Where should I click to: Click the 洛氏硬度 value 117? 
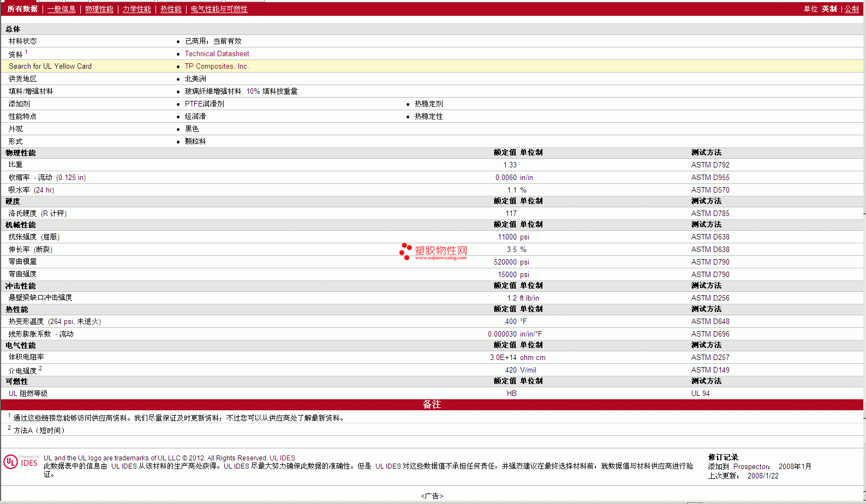coord(511,213)
